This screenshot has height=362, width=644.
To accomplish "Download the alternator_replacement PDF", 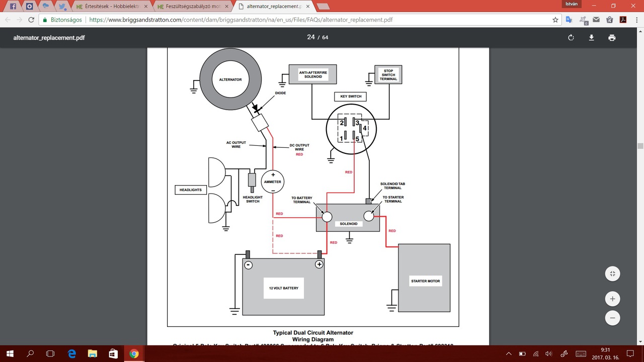I will pos(592,38).
